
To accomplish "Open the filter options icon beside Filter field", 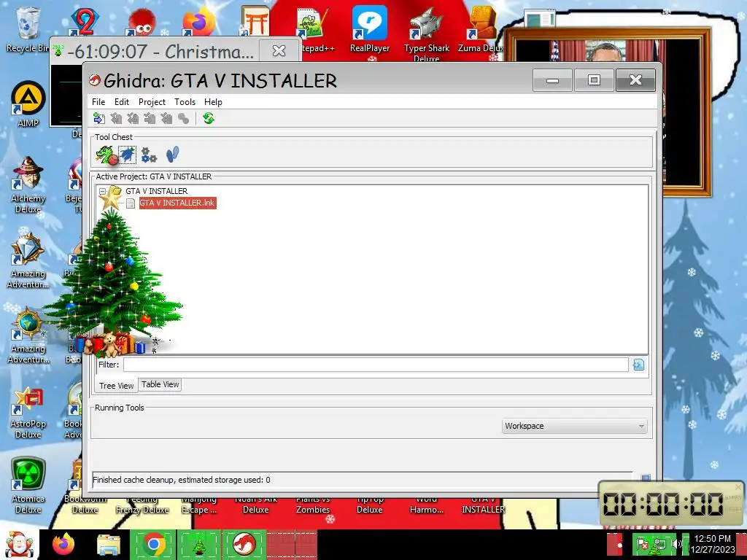I will pyautogui.click(x=638, y=365).
